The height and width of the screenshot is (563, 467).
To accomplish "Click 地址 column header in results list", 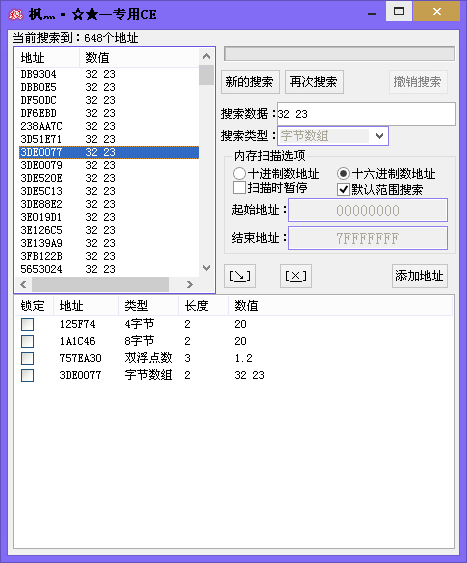I will [x=47, y=57].
